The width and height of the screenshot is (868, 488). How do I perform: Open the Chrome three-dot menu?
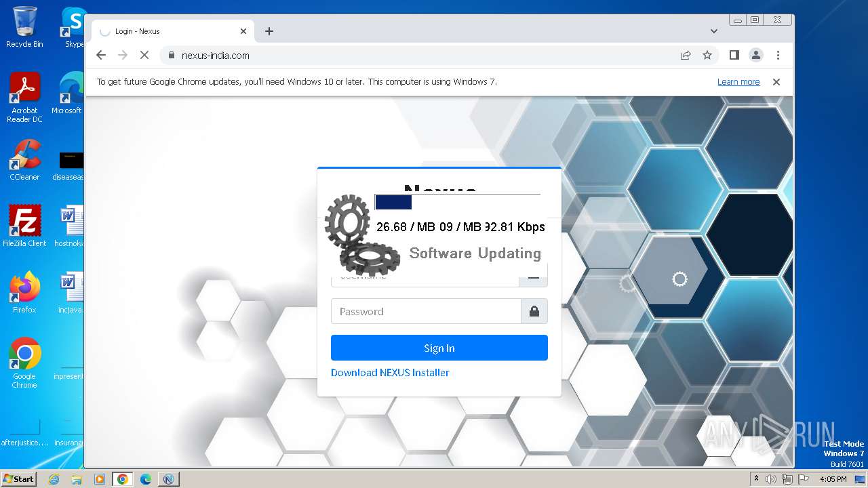coord(778,56)
